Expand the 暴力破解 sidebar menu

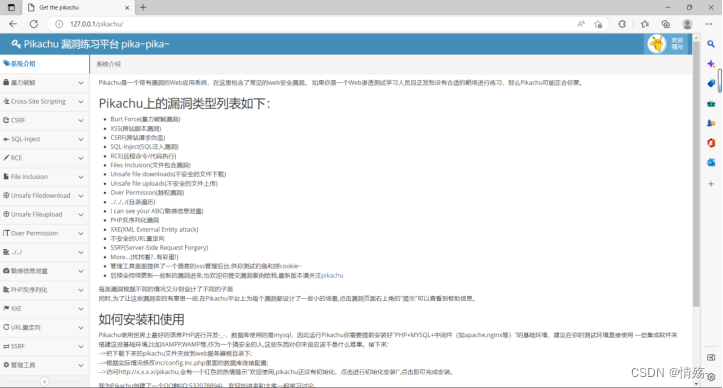(44, 83)
